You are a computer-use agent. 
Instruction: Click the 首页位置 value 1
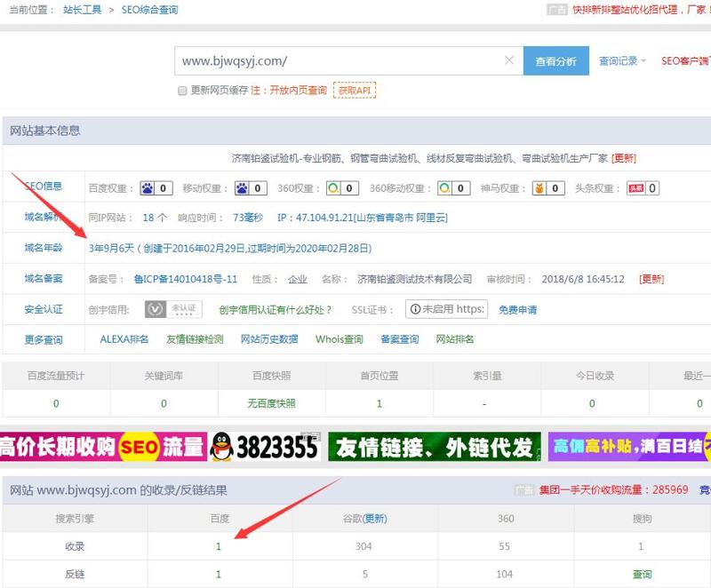point(379,403)
